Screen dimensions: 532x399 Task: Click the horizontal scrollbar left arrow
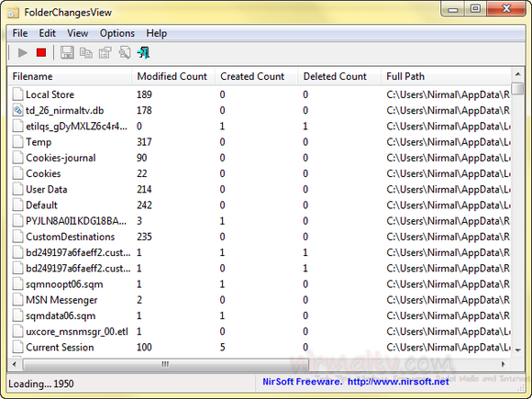15,364
